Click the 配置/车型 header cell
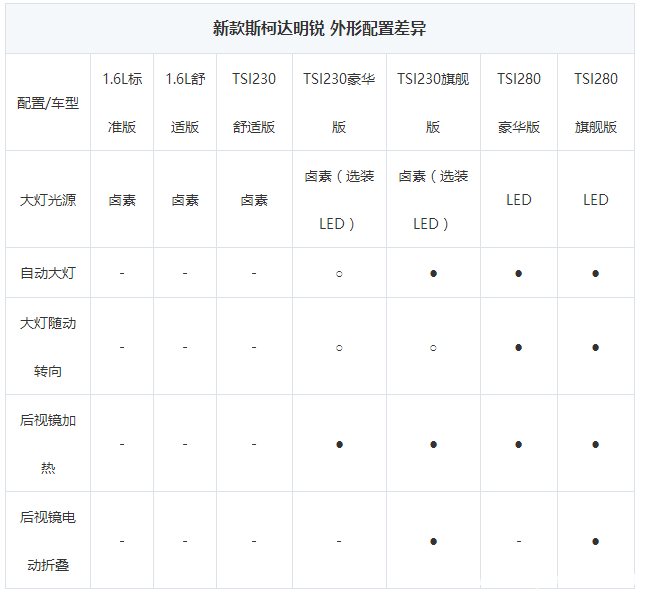Viewport: 646px width, 589px height. [x=47, y=103]
